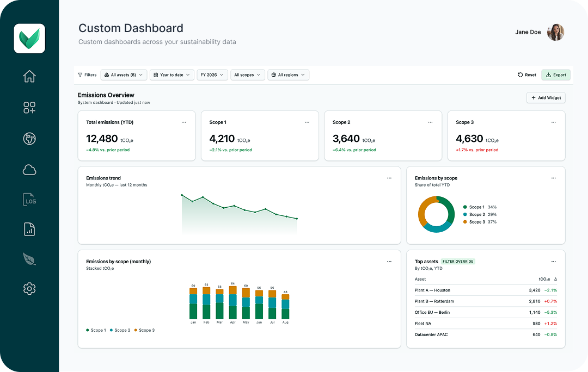Click the leaf icon in sidebar

[x=29, y=259]
